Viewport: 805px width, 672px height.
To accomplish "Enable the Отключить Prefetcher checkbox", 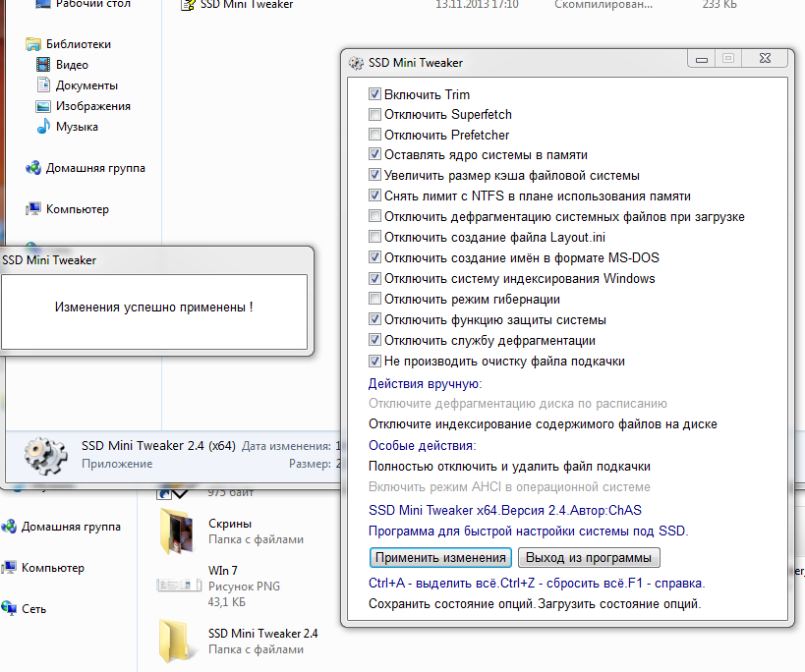I will 374,135.
